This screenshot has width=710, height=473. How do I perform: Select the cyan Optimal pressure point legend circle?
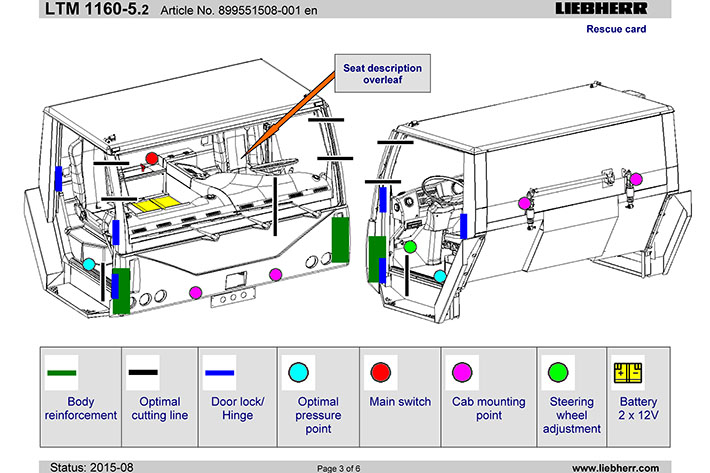[297, 373]
